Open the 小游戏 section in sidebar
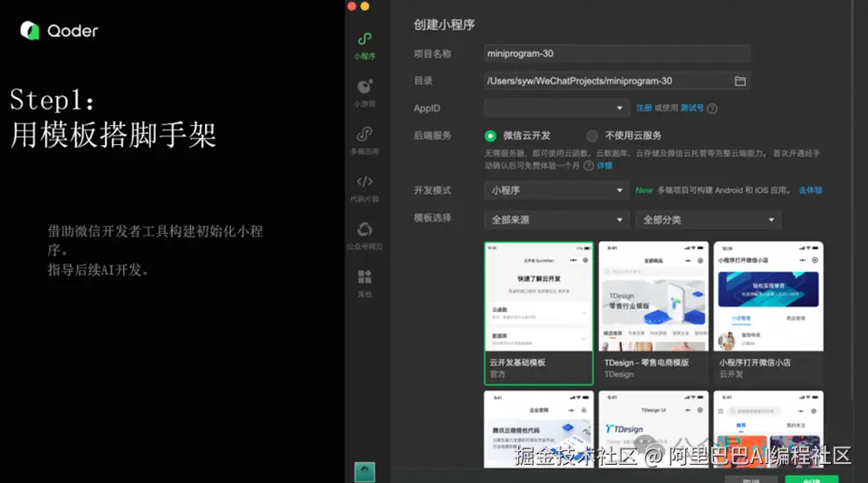Image resolution: width=868 pixels, height=483 pixels. (364, 93)
